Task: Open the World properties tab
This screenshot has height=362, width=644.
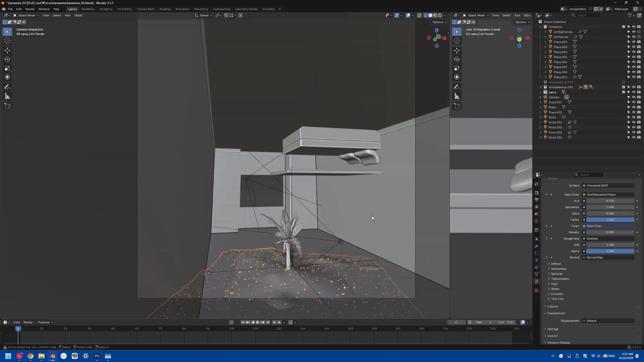Action: [x=537, y=221]
